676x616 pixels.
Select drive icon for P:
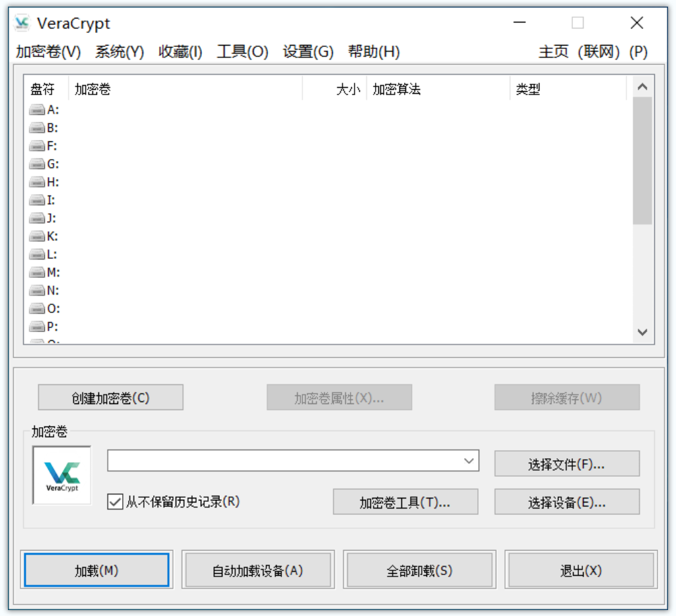pos(37,327)
